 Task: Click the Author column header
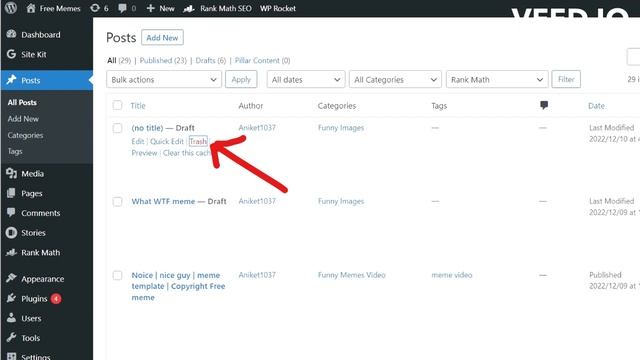pos(251,106)
